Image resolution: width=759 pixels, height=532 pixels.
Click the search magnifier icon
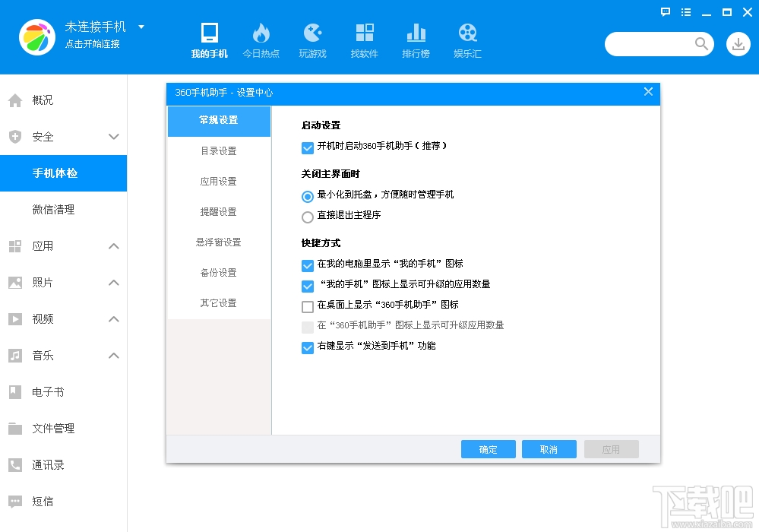pos(701,44)
